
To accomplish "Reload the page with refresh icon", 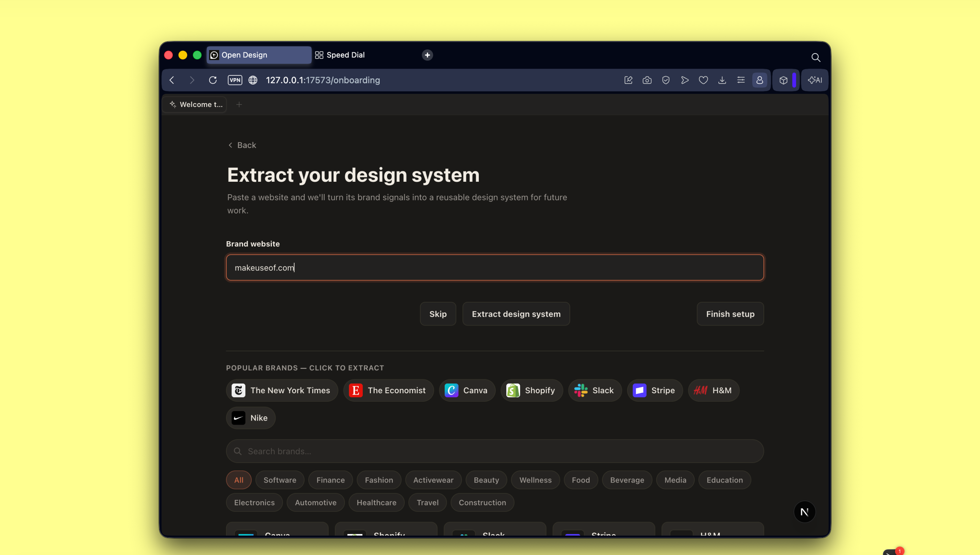I will tap(213, 80).
